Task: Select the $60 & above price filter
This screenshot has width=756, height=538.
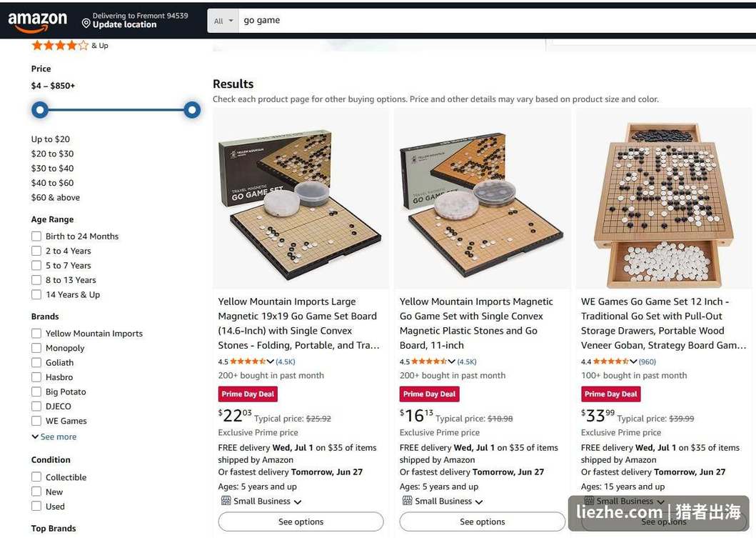Action: point(56,197)
